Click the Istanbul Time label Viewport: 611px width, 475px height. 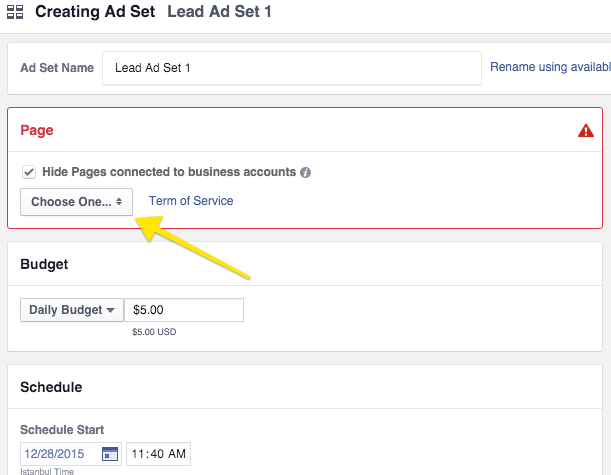[x=47, y=471]
